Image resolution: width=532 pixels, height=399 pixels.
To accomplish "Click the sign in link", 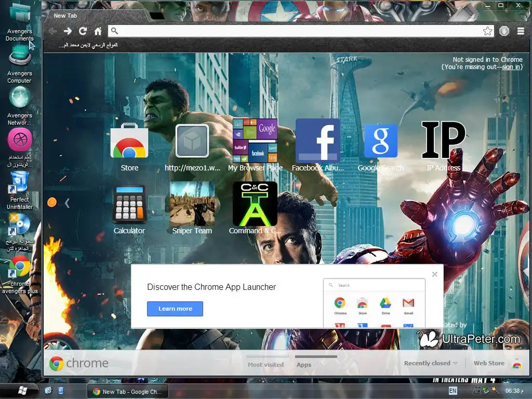I will pyautogui.click(x=511, y=67).
